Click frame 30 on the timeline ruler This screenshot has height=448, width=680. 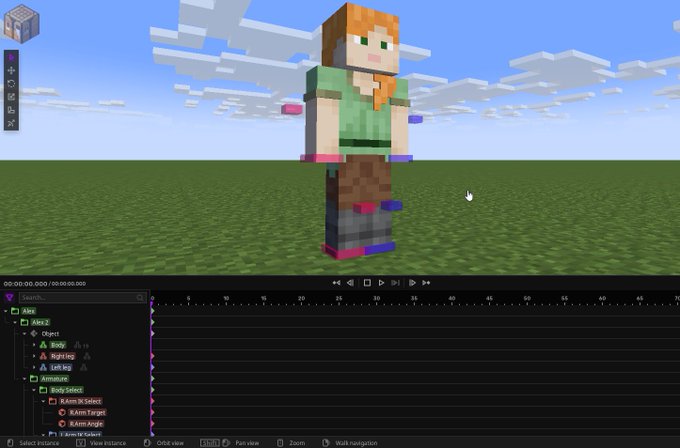[x=376, y=299]
